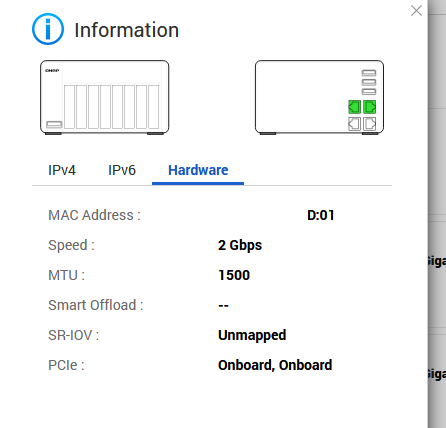Click the front USB port on the NAS
The width and height of the screenshot is (446, 428).
tap(54, 124)
